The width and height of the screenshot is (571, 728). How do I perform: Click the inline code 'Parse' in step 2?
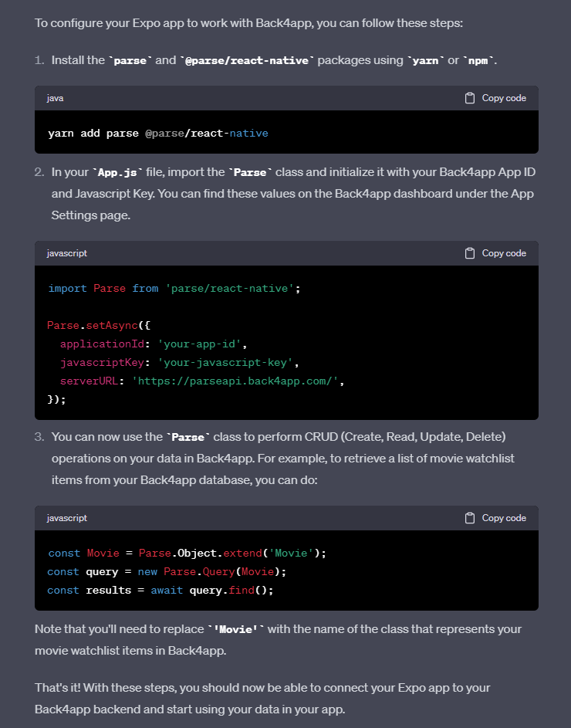coord(250,172)
